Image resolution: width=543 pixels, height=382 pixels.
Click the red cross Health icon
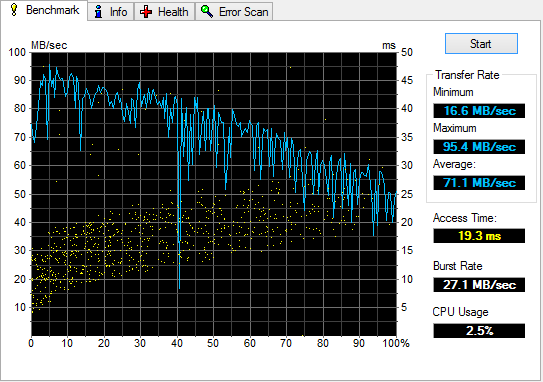pos(146,12)
